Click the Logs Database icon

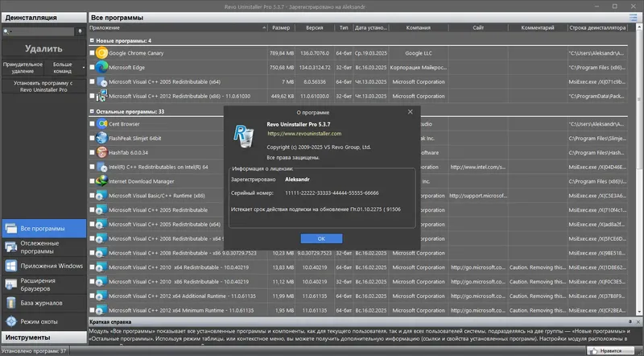point(11,303)
